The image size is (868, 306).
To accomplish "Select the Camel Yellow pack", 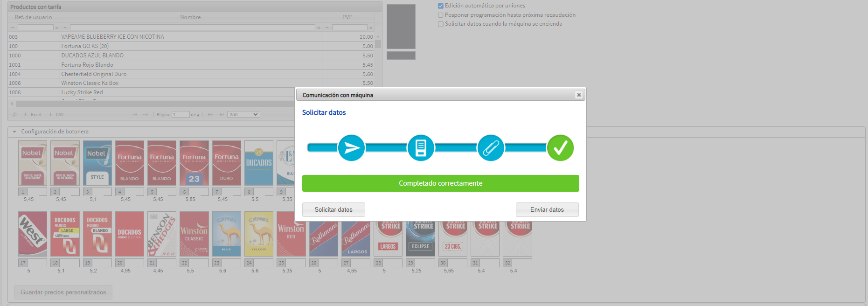I will click(259, 234).
